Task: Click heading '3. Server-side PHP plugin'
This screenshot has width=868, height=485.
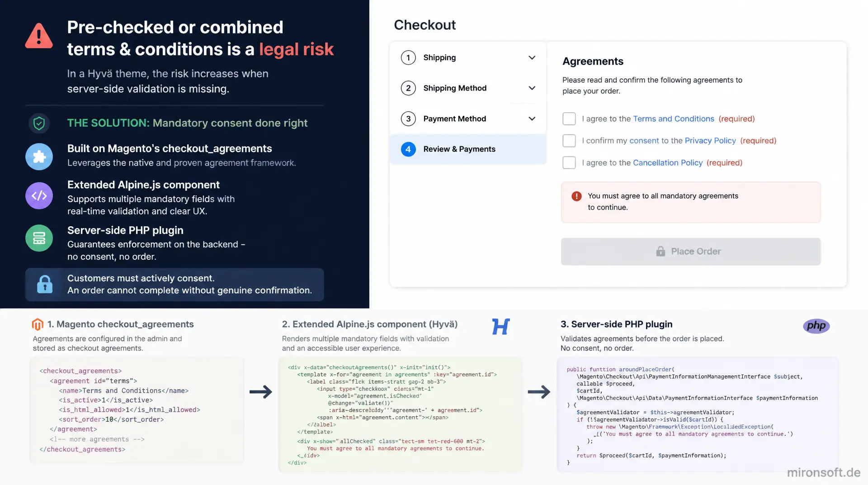Action: (x=617, y=324)
